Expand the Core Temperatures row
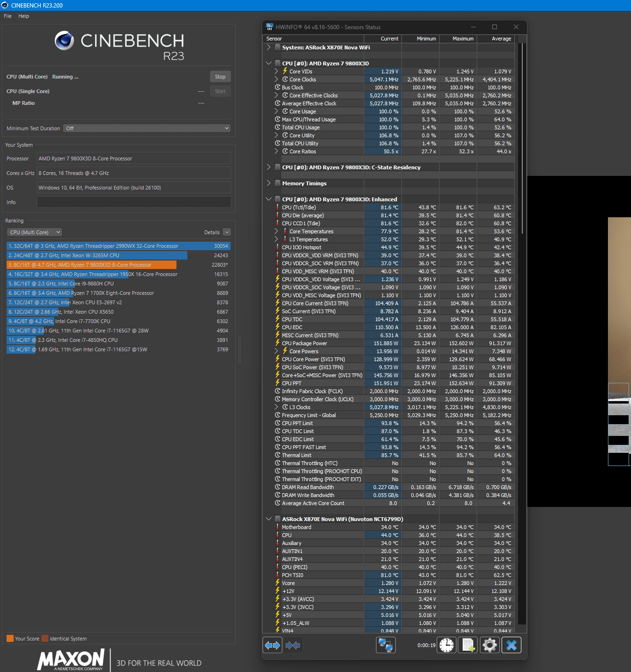Screen dimensions: 631x672 [276, 231]
